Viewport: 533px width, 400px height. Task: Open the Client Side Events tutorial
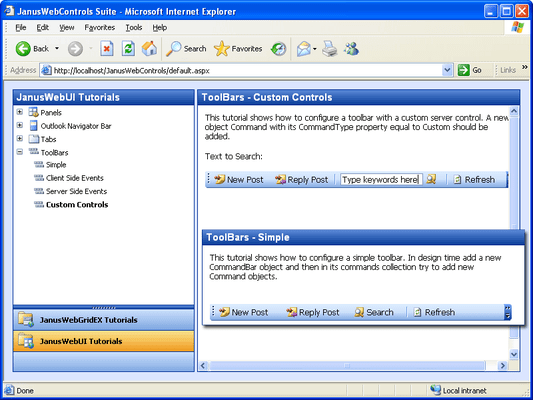[x=75, y=178]
